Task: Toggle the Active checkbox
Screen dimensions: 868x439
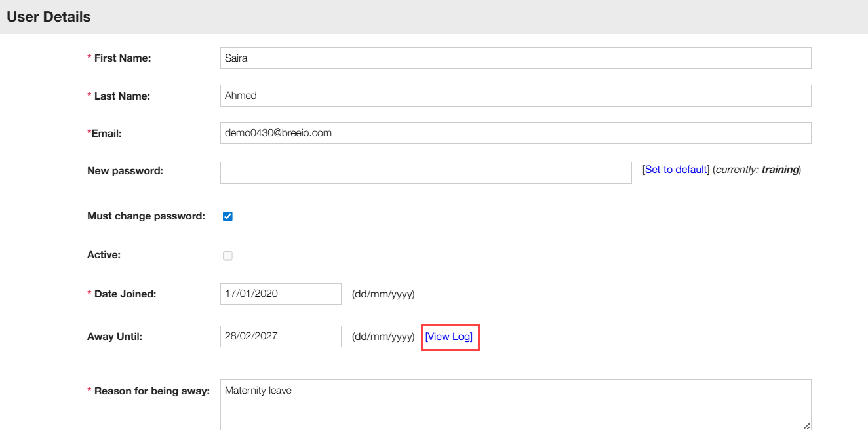Action: [227, 256]
